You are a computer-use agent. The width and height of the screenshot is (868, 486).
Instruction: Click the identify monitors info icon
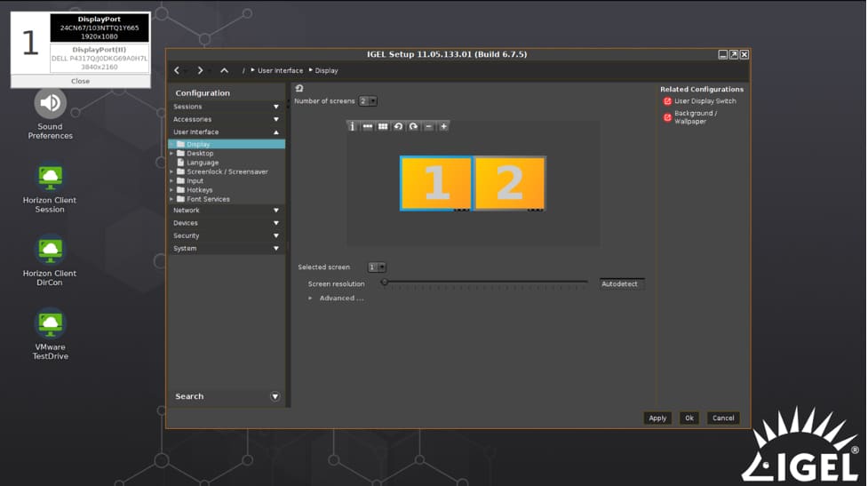(x=352, y=127)
